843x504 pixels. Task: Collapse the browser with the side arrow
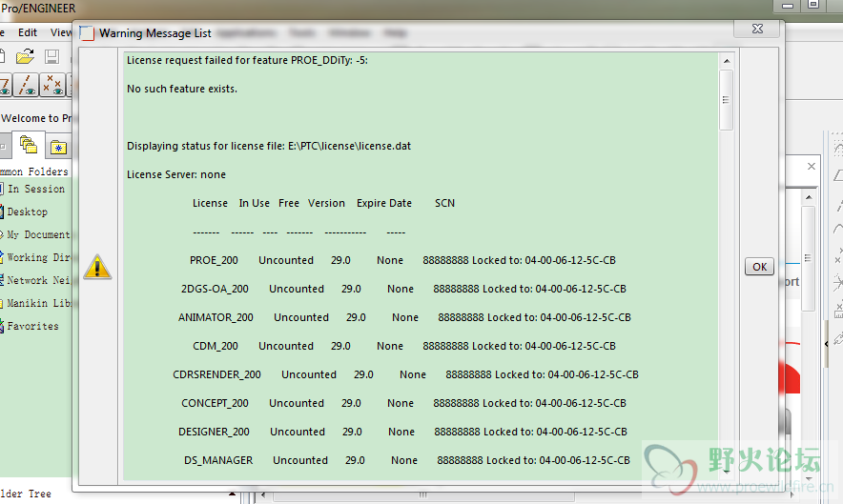pos(827,344)
